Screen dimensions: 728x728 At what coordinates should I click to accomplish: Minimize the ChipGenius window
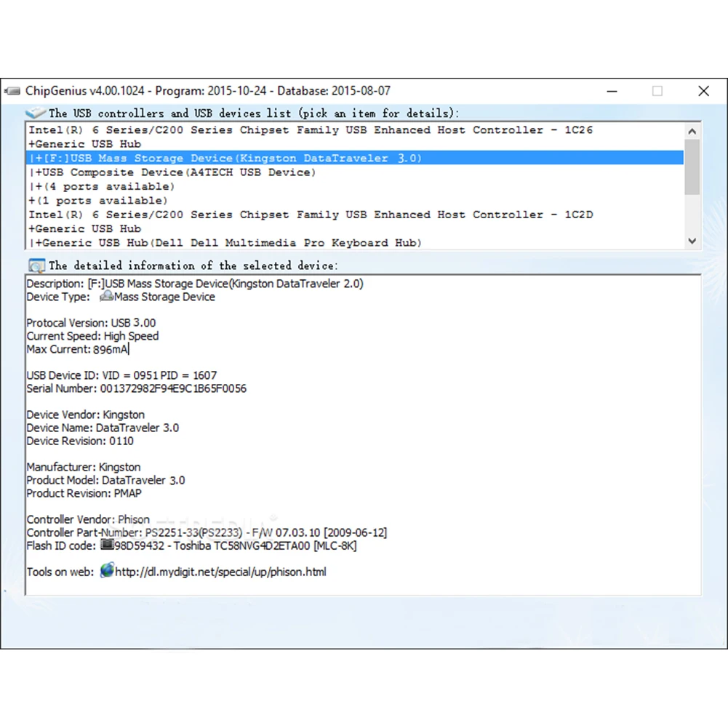[x=612, y=91]
